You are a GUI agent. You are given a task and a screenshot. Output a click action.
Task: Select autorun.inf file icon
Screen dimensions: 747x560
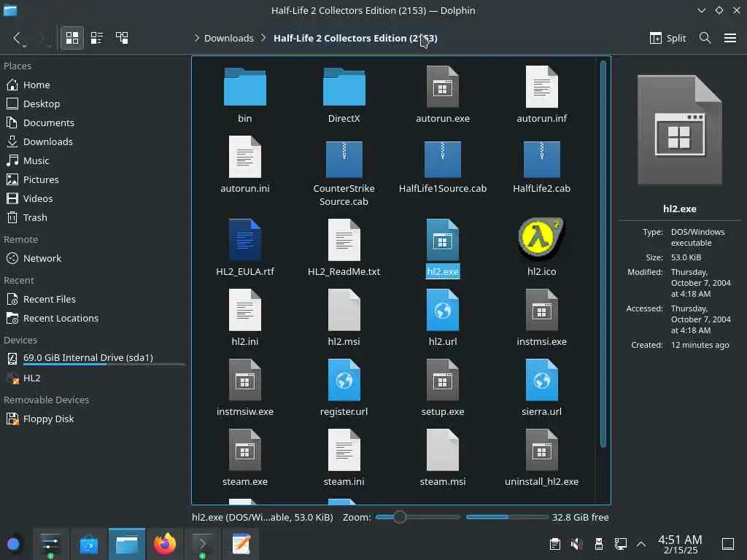[542, 87]
